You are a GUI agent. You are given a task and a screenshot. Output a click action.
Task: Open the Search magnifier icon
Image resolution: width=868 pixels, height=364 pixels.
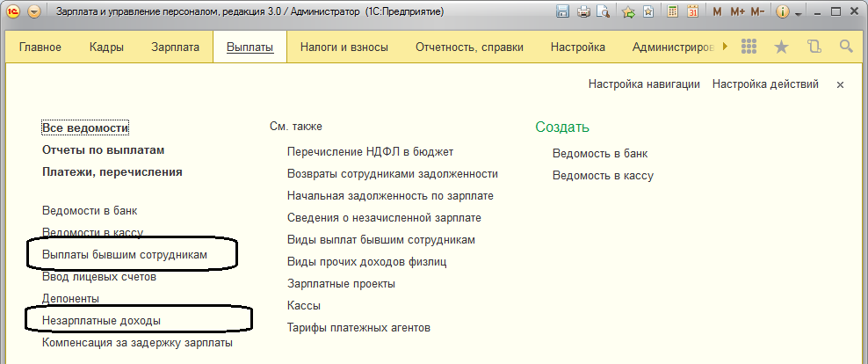846,47
